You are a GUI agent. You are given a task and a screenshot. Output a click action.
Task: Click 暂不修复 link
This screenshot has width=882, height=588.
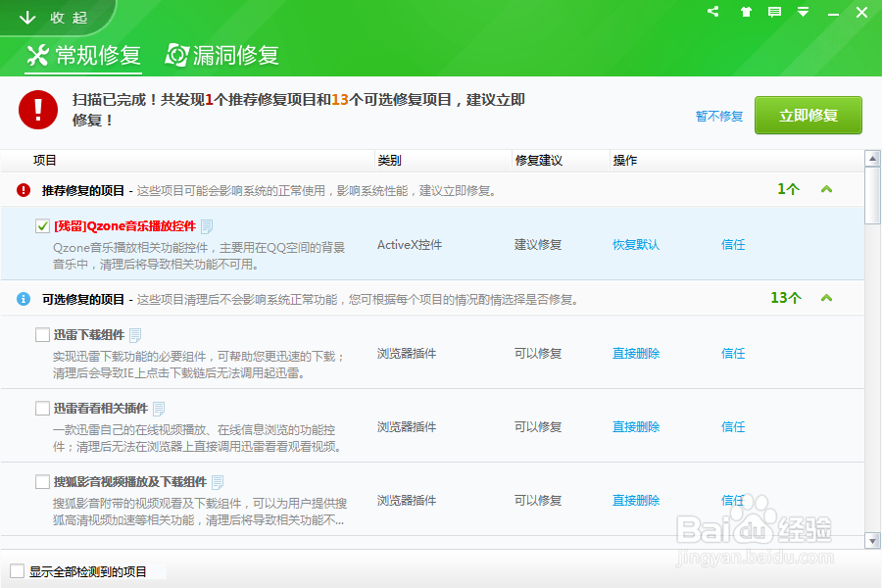[x=719, y=116]
